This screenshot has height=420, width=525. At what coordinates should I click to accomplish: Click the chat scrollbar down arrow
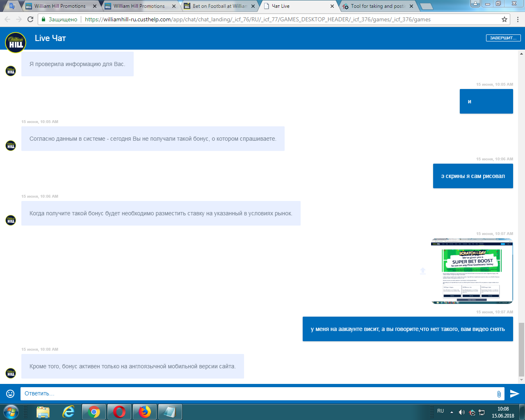point(521,380)
